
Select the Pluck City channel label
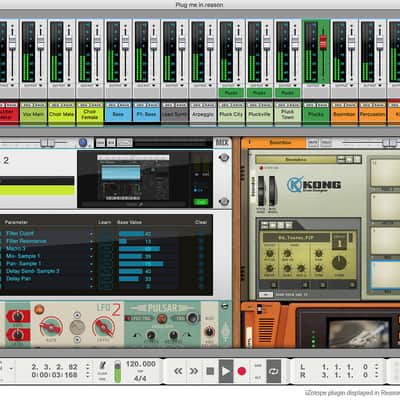[x=231, y=114]
